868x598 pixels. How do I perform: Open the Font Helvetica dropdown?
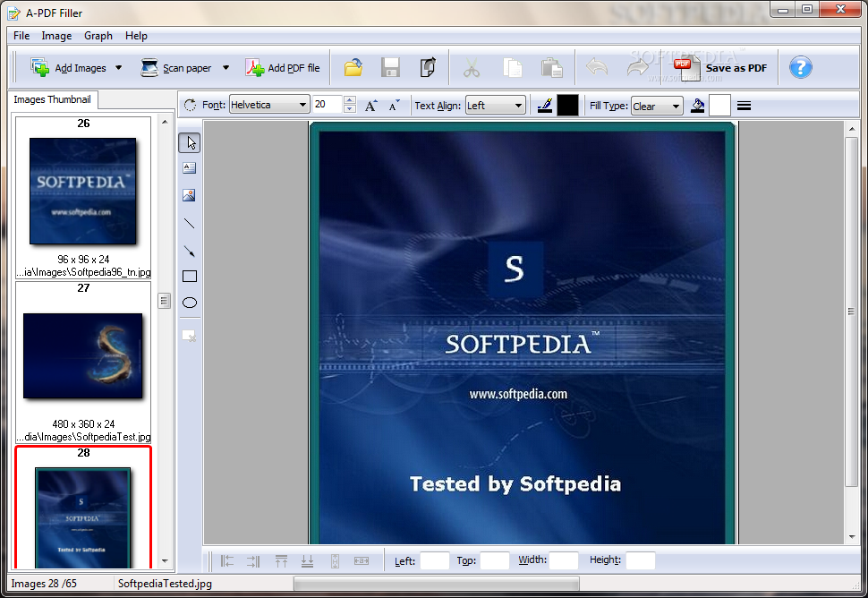(269, 105)
